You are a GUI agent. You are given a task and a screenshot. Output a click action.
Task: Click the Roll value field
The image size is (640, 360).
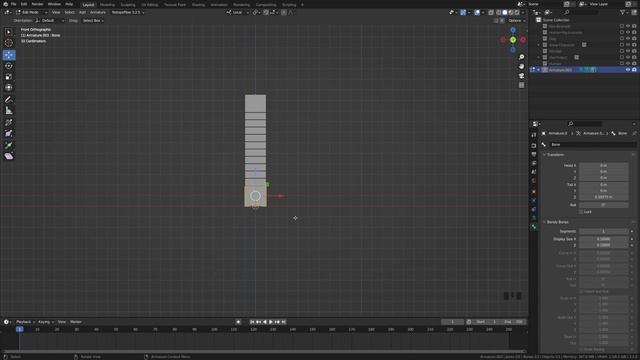[x=603, y=205]
